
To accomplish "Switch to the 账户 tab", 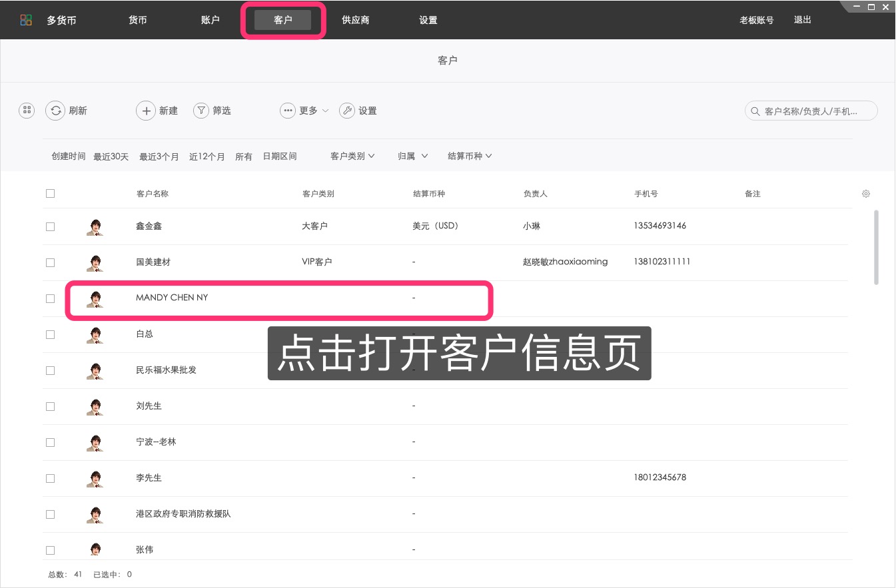I will pyautogui.click(x=210, y=20).
